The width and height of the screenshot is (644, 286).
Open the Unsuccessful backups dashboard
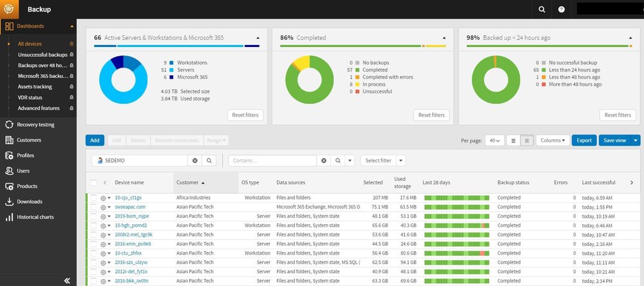pyautogui.click(x=43, y=55)
